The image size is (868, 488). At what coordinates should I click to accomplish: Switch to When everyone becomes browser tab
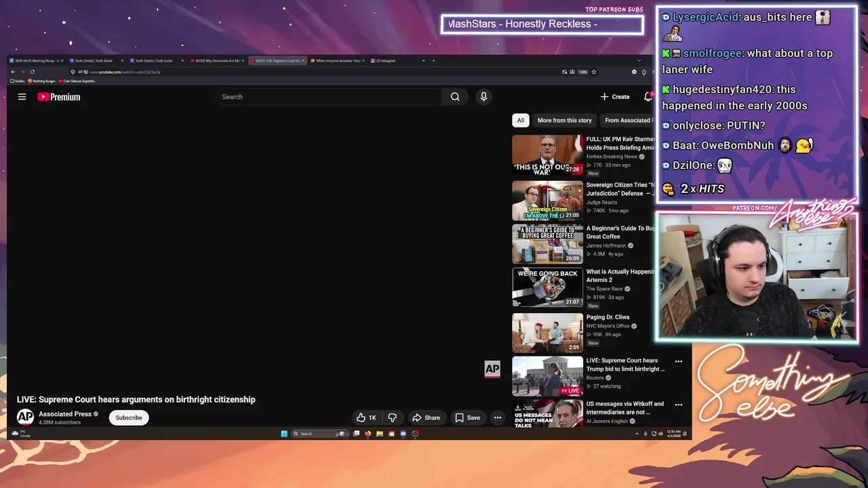pyautogui.click(x=337, y=60)
